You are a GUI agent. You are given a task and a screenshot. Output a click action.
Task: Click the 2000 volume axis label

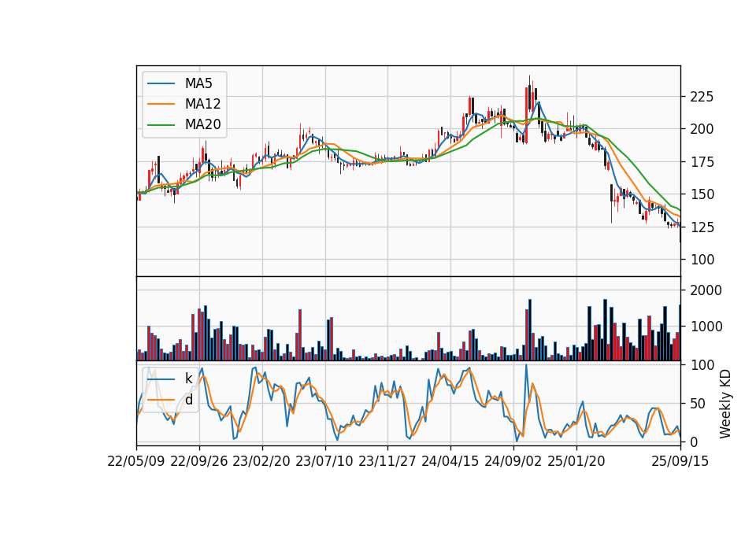(706, 290)
